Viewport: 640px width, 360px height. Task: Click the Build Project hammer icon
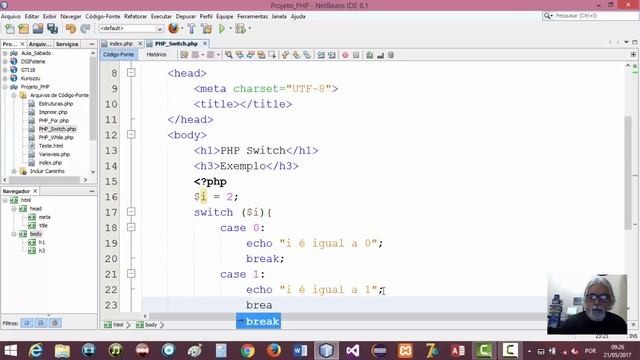pyautogui.click(x=191, y=29)
